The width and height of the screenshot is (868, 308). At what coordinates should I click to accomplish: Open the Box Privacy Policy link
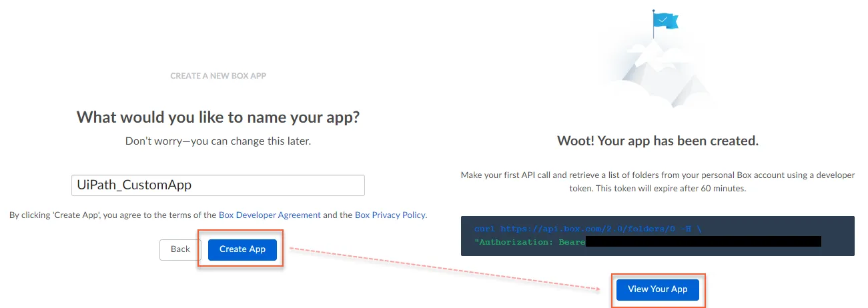tap(390, 215)
